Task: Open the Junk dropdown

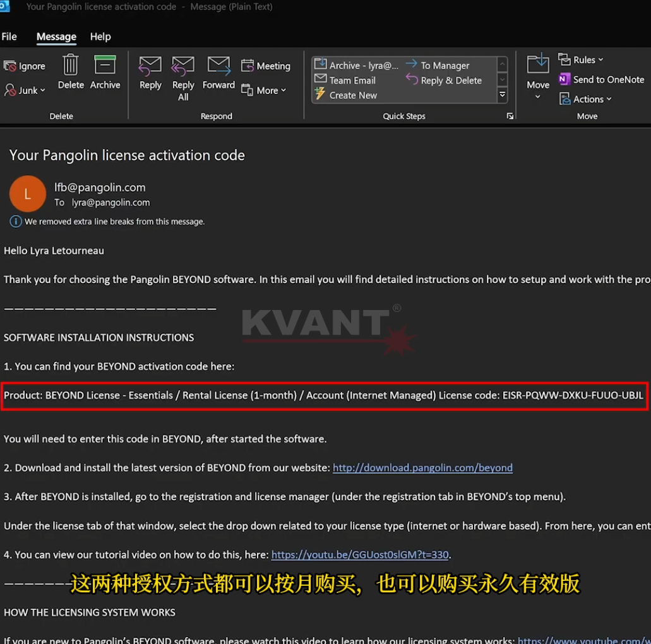Action: (25, 90)
